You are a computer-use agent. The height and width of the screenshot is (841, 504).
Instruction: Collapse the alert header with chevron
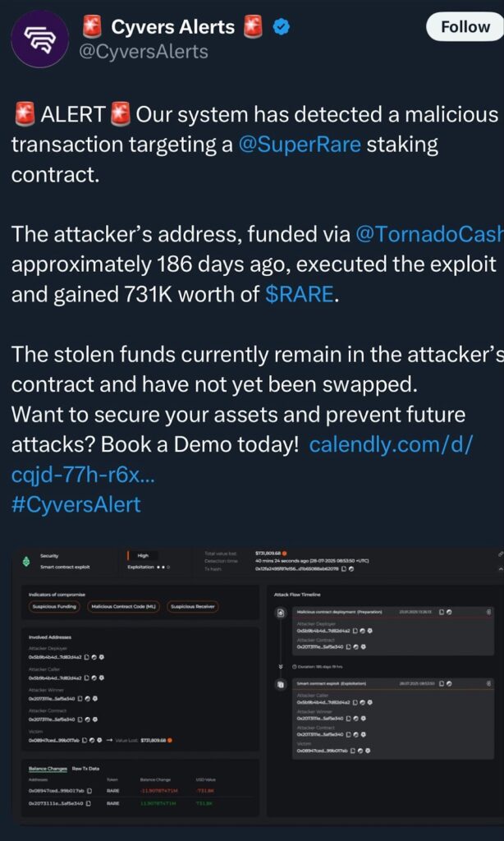[501, 568]
